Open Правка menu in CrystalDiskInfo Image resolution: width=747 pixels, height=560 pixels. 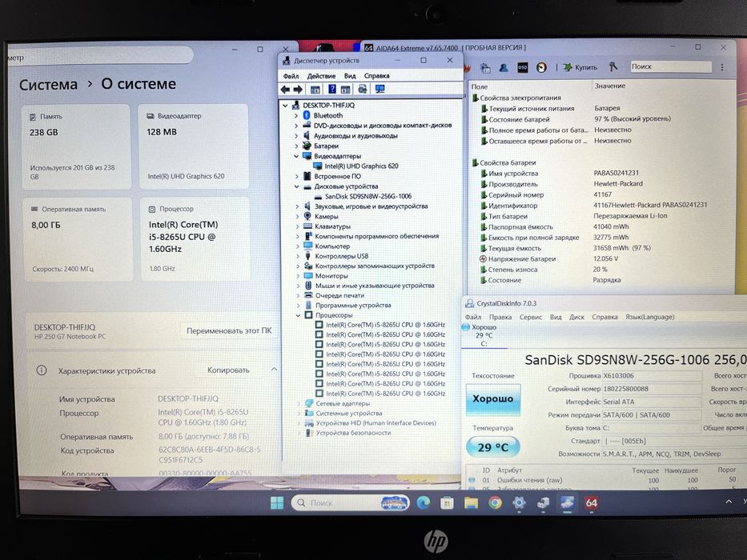click(500, 317)
